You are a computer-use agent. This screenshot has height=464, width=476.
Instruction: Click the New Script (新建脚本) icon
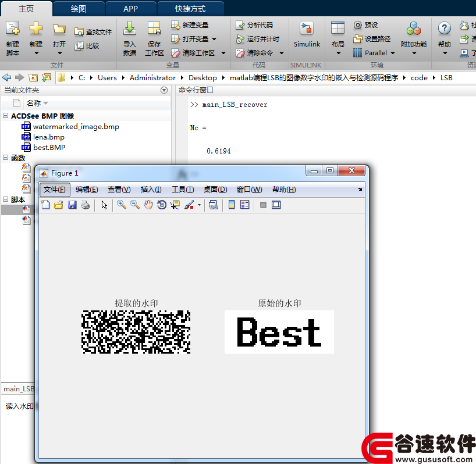pyautogui.click(x=13, y=28)
